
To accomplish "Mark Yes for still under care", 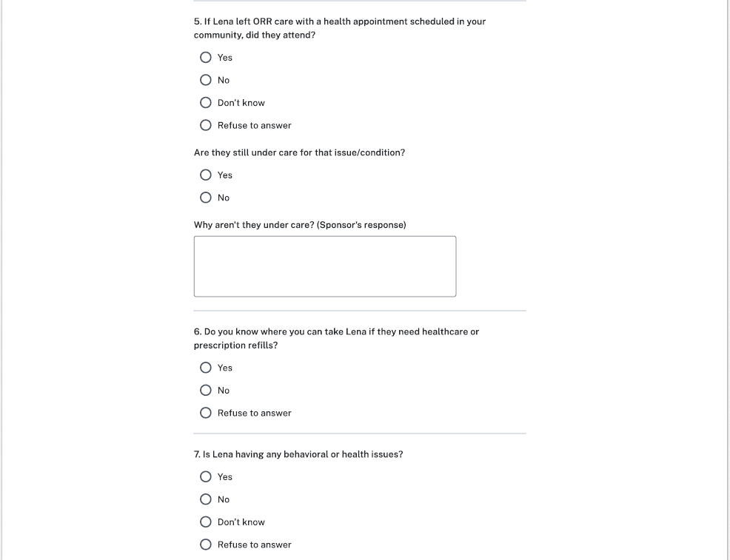I will tap(206, 175).
